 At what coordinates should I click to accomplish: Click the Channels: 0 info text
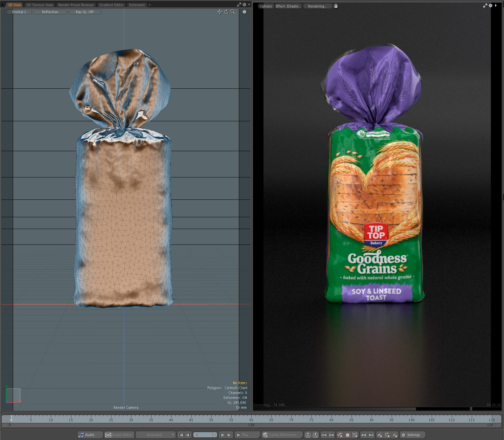(238, 393)
